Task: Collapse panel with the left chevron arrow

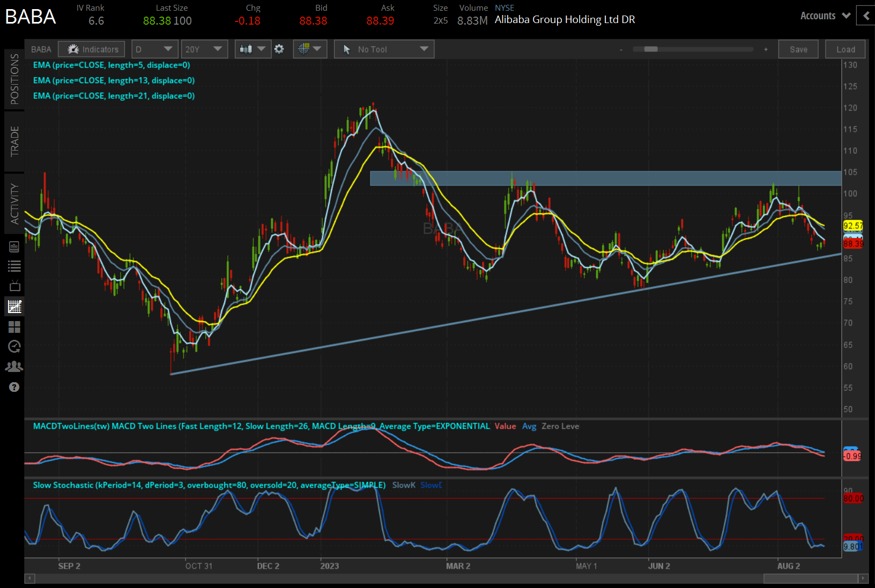Action: point(866,16)
